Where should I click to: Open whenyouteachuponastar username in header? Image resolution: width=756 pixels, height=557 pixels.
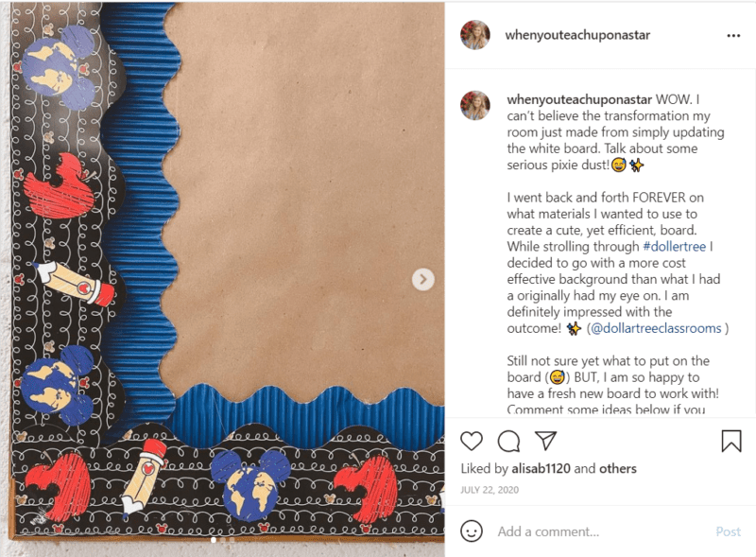coord(577,35)
